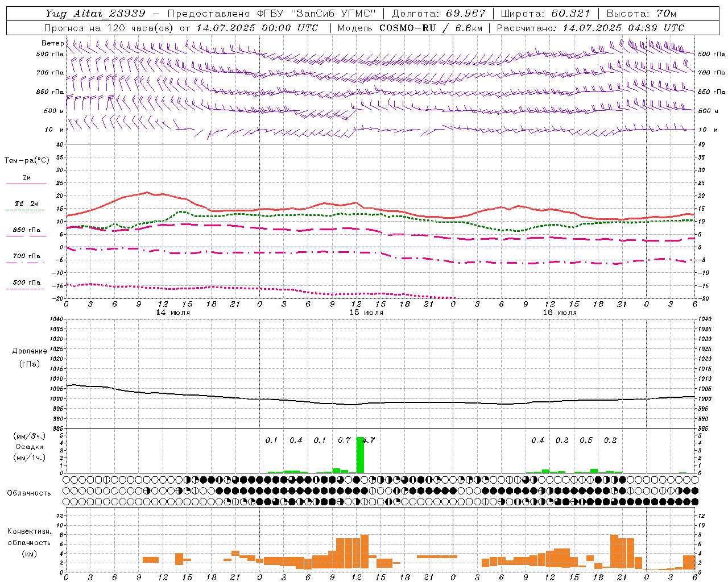Click the 700 гПа temperature legend entry
The image size is (728, 582).
[26, 256]
